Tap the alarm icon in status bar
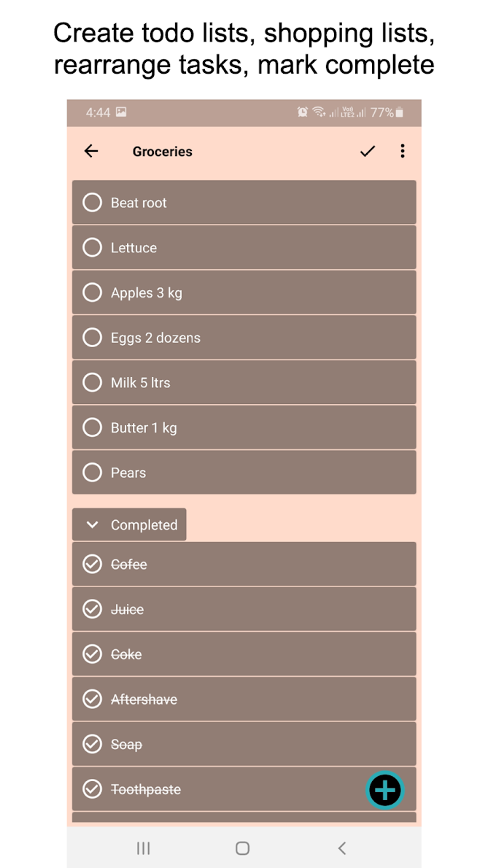488x868 pixels. pos(302,112)
